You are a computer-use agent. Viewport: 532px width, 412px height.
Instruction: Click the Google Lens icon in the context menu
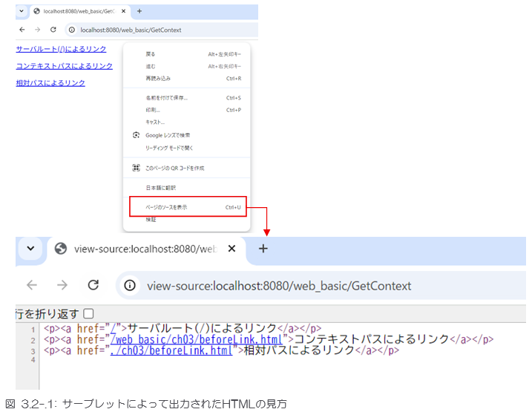coord(136,135)
